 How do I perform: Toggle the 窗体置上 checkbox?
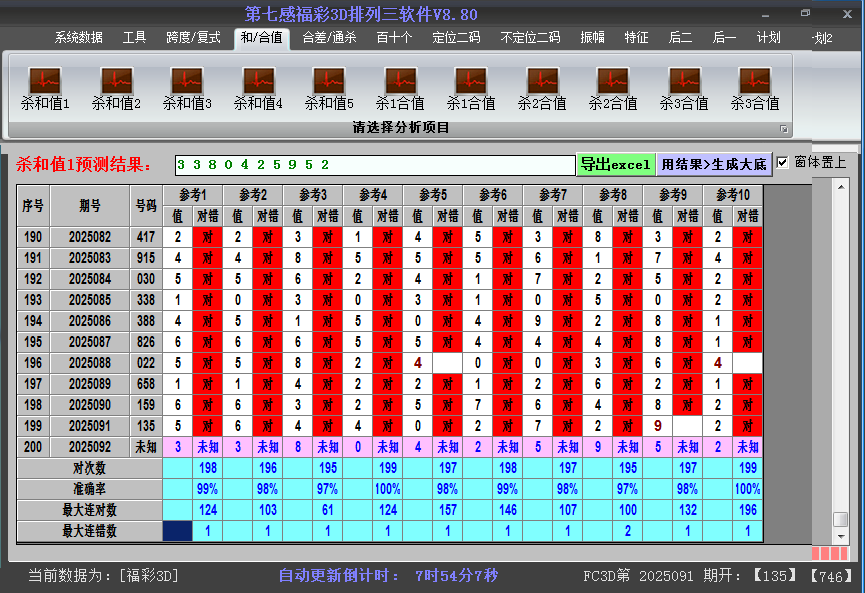point(782,162)
